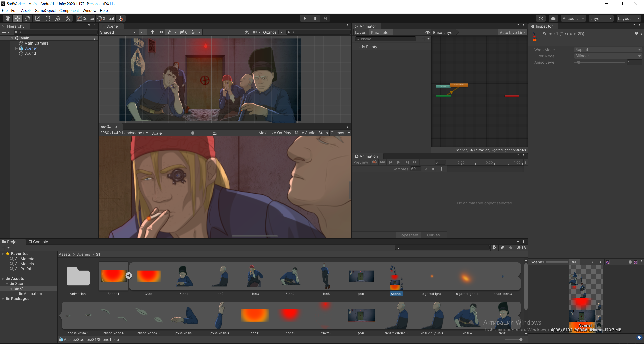
Task: Click Search by Type icon in Project
Action: 494,248
